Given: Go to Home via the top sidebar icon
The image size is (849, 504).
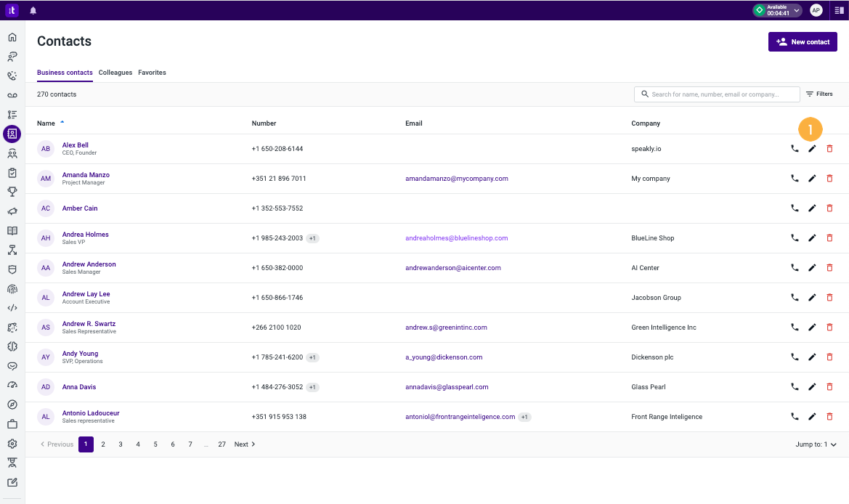Looking at the screenshot, I should 12,36.
